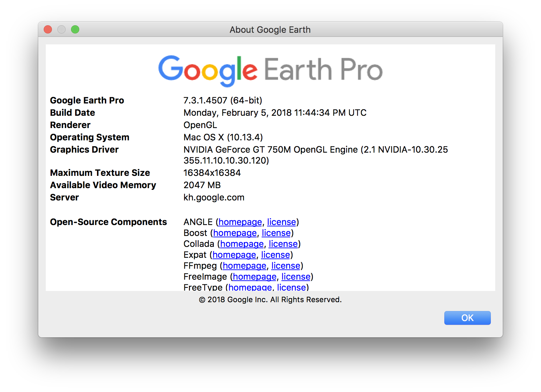Image resolution: width=541 pixels, height=392 pixels.
Task: Select version text 7.3.1.4507 (64-bit)
Action: (x=223, y=100)
